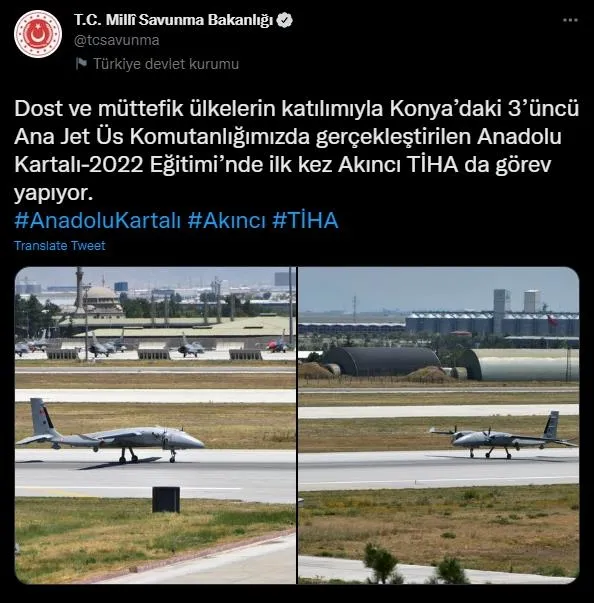Open T.C. Millî Savunma Bakanlığı display name
Screen dimensions: 594x603
coord(173,20)
